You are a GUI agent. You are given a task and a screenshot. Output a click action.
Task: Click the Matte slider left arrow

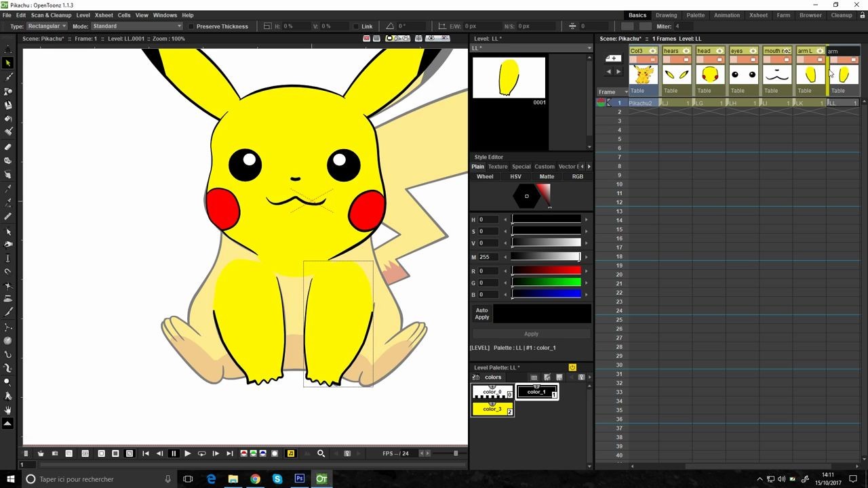click(x=505, y=257)
